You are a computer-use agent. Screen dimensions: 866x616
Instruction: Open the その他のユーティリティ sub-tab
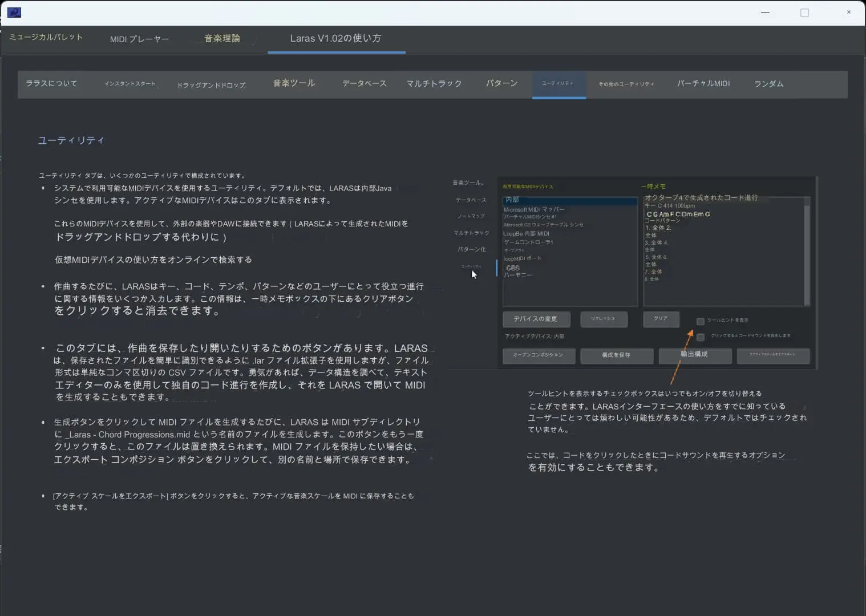(x=626, y=84)
